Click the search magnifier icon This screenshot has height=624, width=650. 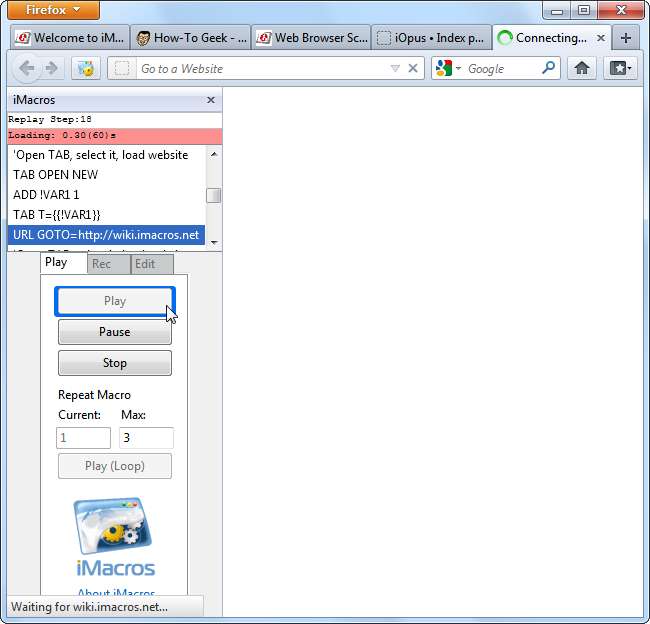point(548,68)
